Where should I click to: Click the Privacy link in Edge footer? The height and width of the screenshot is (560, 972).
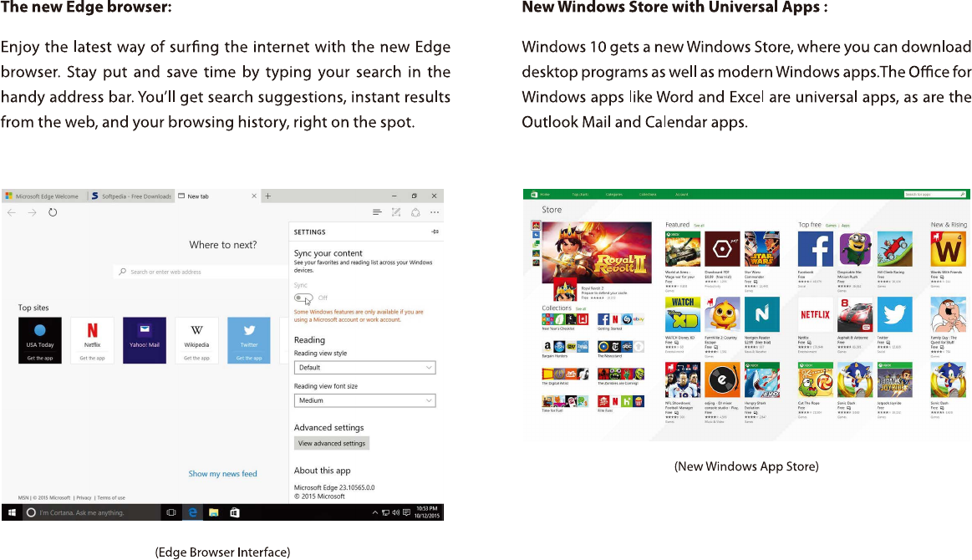(x=84, y=498)
